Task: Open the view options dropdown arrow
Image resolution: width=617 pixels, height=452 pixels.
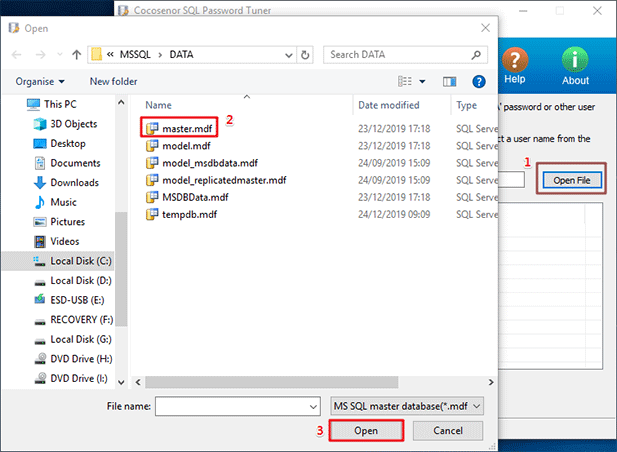Action: pyautogui.click(x=422, y=81)
